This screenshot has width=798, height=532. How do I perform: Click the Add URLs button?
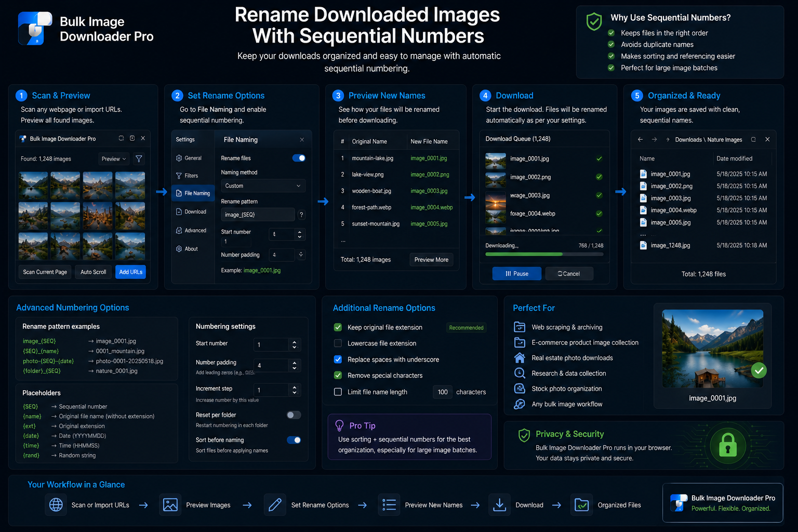click(x=130, y=272)
